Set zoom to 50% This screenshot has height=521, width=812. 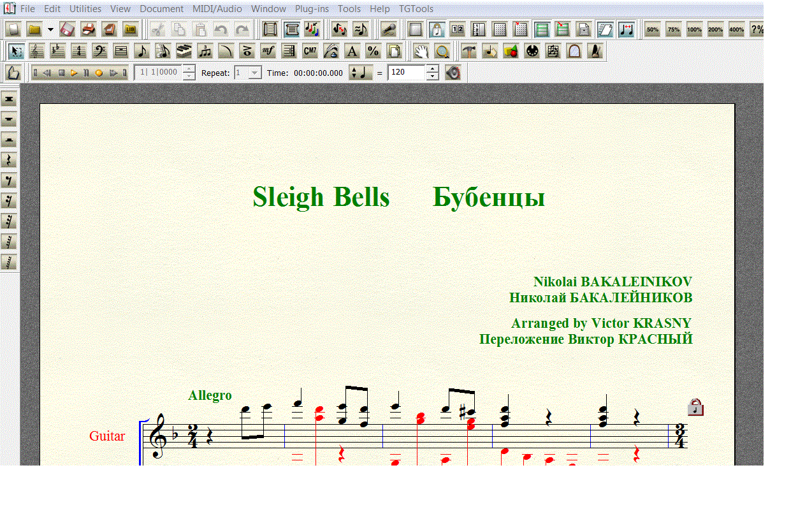coord(653,29)
